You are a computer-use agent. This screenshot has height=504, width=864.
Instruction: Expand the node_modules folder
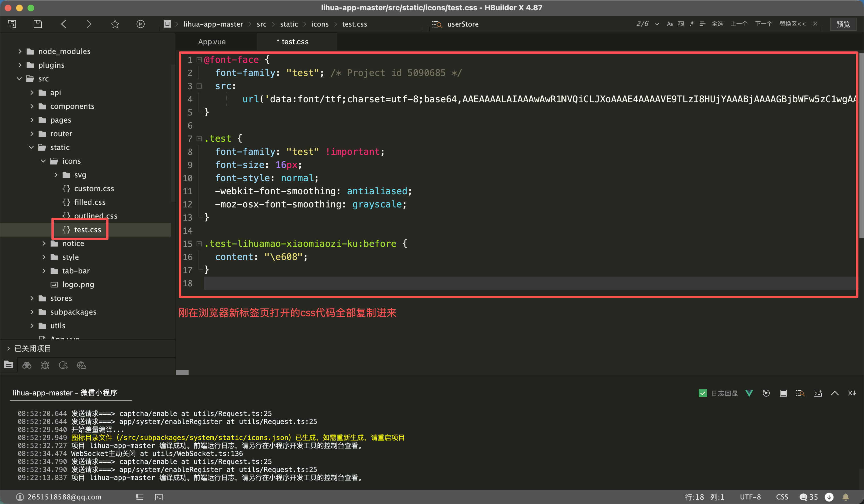click(x=19, y=51)
